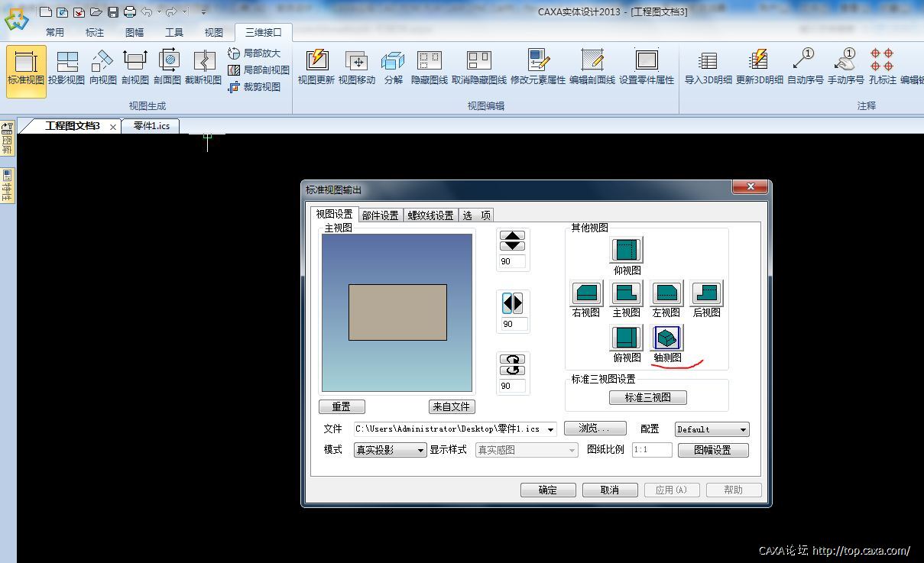This screenshot has width=924, height=563.
Task: Click the 分解 explode tool
Action: tap(393, 69)
